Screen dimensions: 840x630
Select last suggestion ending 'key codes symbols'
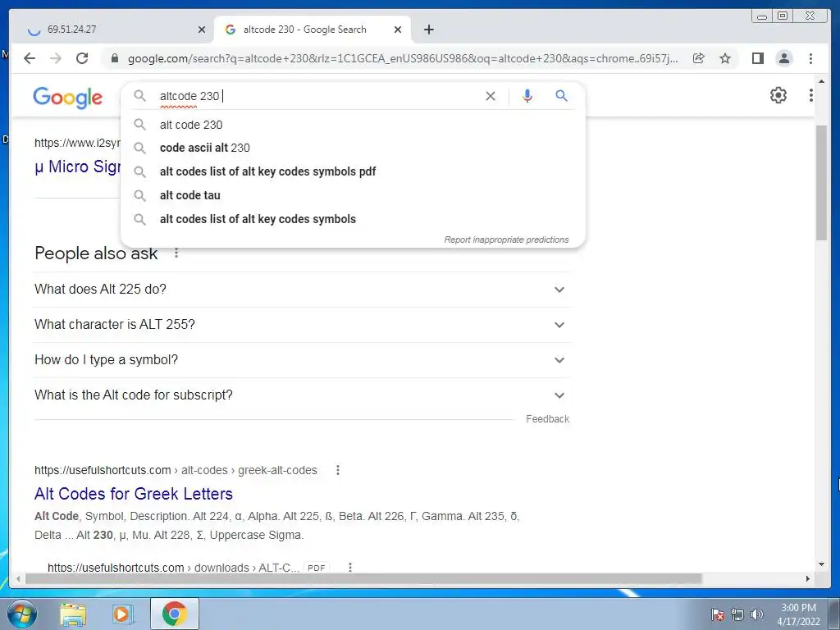point(353,219)
